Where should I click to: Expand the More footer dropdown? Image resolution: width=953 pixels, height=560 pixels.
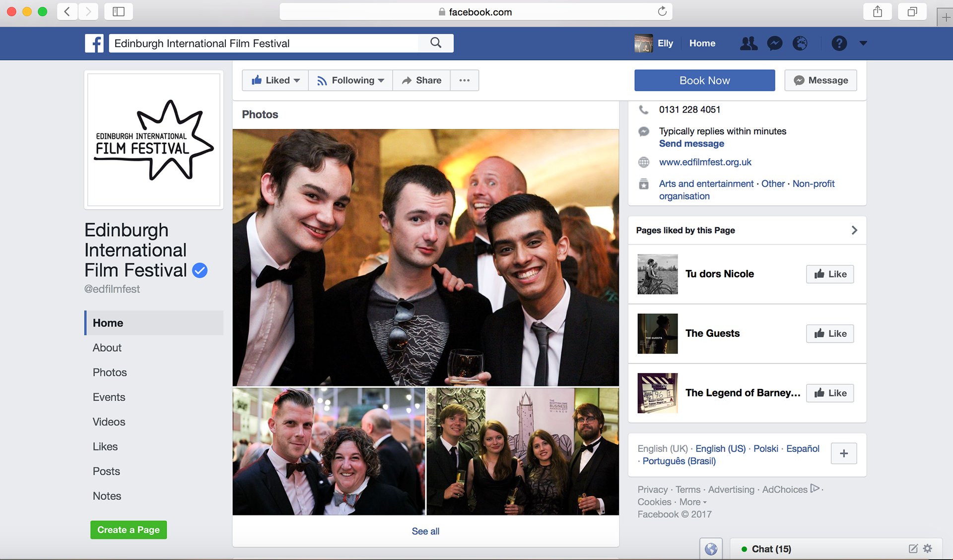[693, 502]
